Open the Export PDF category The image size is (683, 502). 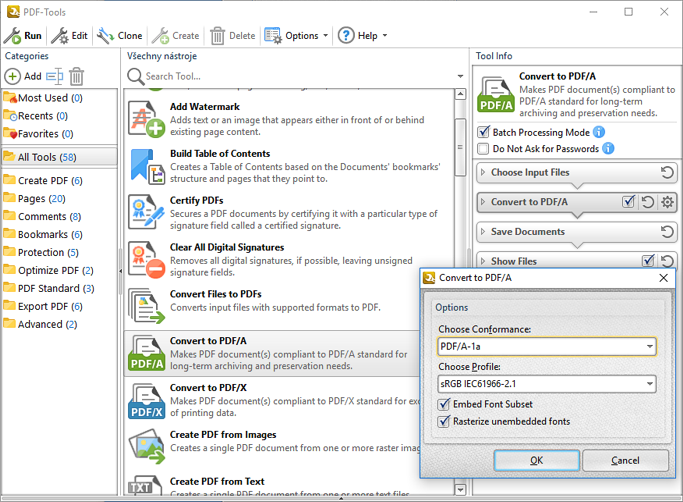click(x=59, y=306)
